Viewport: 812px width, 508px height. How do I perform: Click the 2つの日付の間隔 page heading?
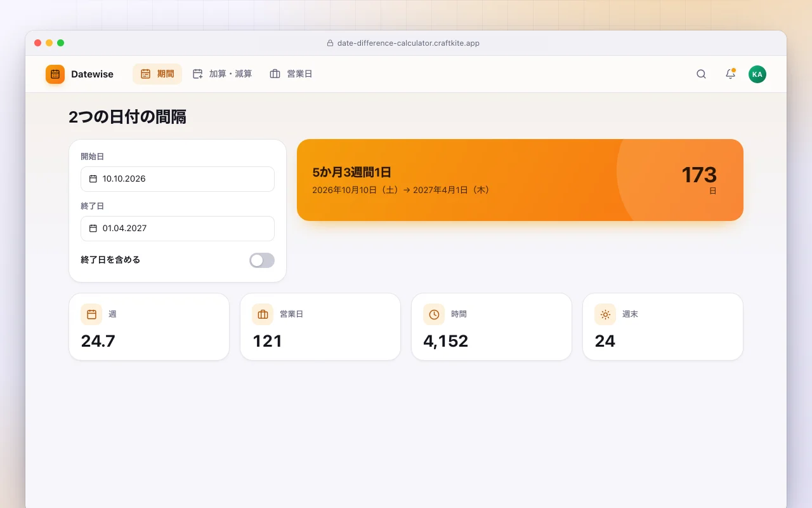click(x=128, y=117)
